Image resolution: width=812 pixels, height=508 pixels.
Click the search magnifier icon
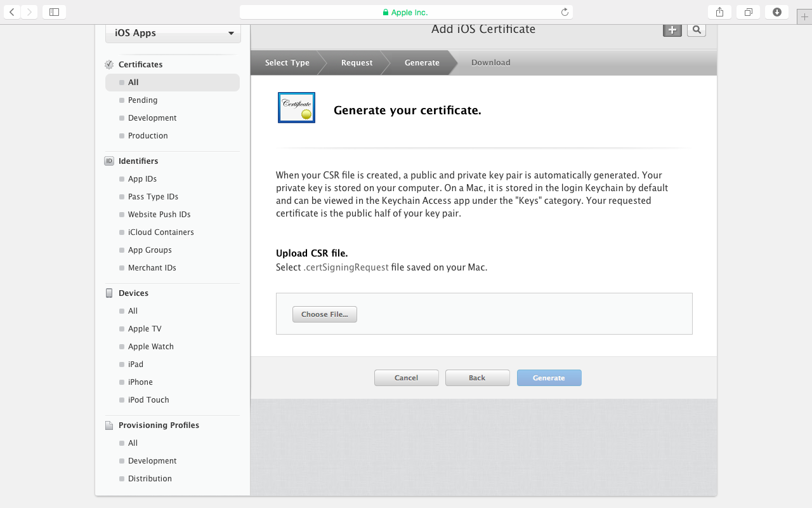tap(697, 30)
